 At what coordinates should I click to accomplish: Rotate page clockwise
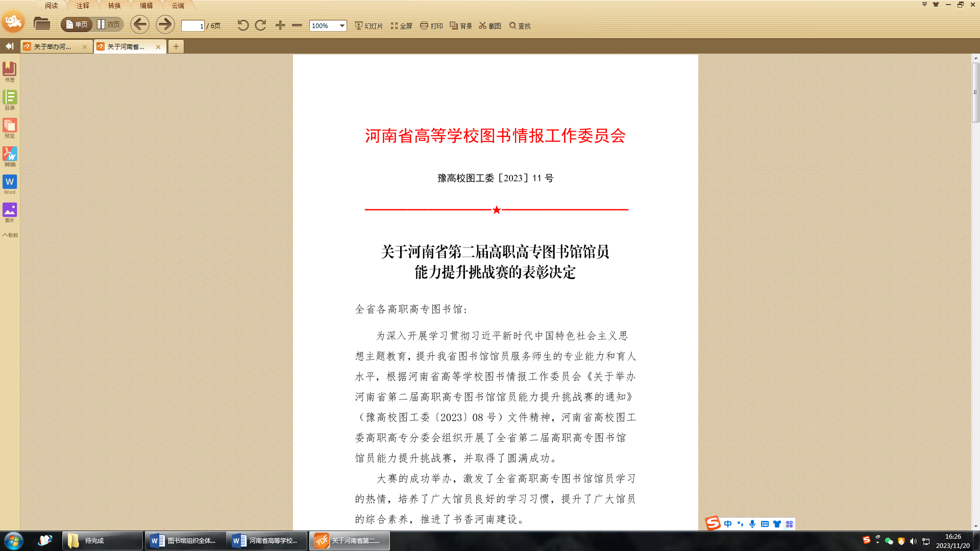pyautogui.click(x=261, y=25)
